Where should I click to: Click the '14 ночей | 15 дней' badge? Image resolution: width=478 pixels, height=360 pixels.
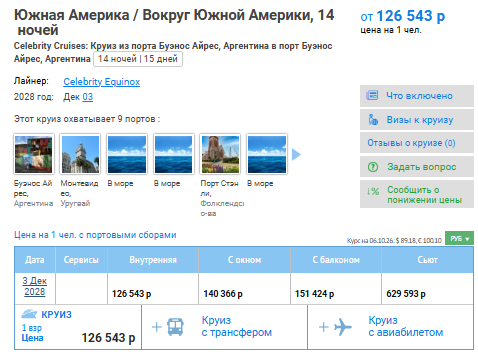(x=138, y=59)
